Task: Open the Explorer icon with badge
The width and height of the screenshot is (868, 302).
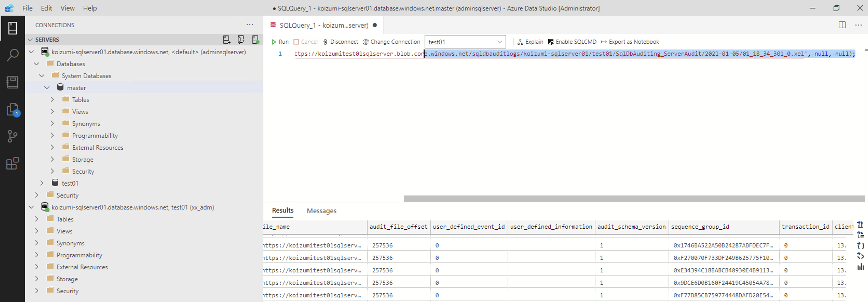Action: (12, 110)
